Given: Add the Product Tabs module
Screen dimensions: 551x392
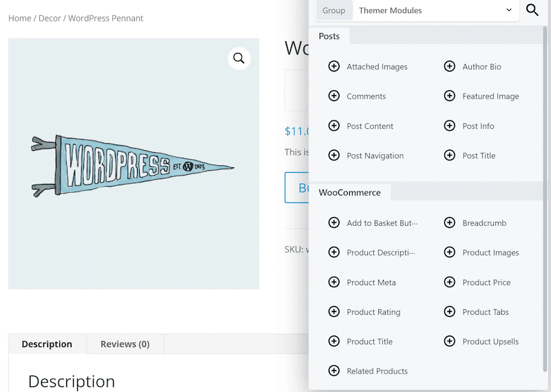Looking at the screenshot, I should pyautogui.click(x=485, y=311).
